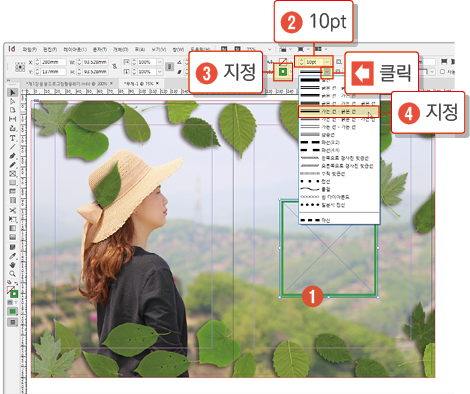470x394 pixels.
Task: Select the Zoom magnifier tool
Action: coord(13,274)
